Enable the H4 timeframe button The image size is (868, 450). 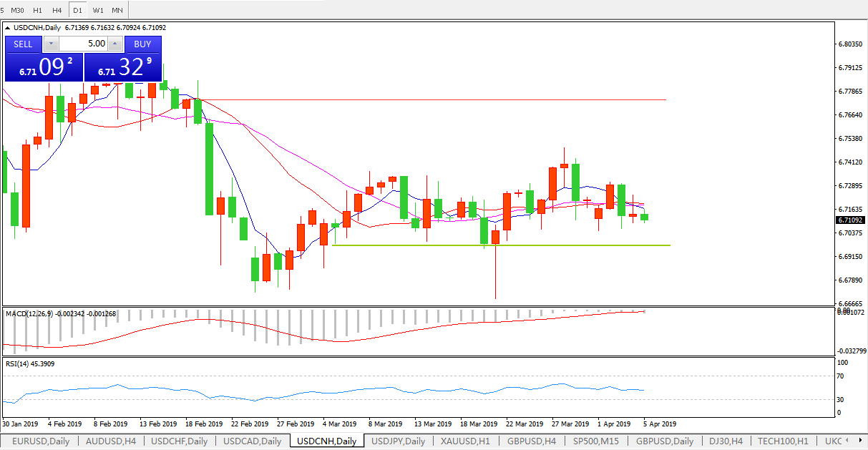click(57, 10)
